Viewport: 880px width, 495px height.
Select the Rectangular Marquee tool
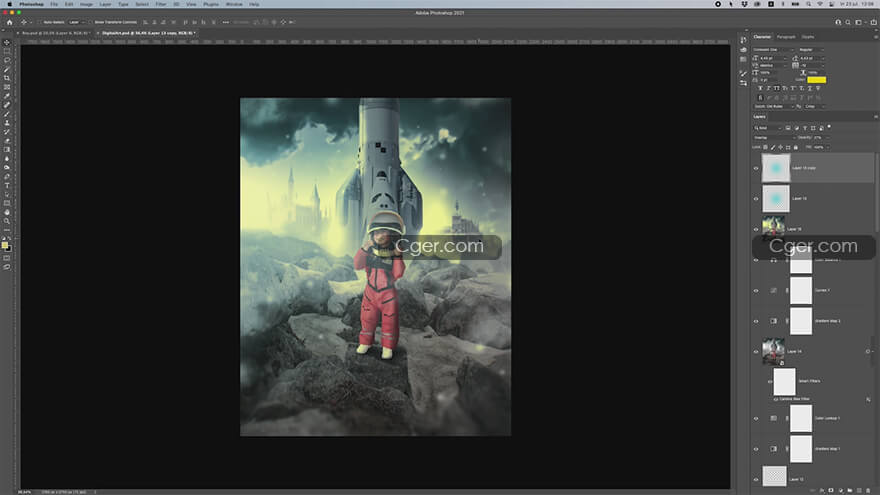pyautogui.click(x=7, y=51)
